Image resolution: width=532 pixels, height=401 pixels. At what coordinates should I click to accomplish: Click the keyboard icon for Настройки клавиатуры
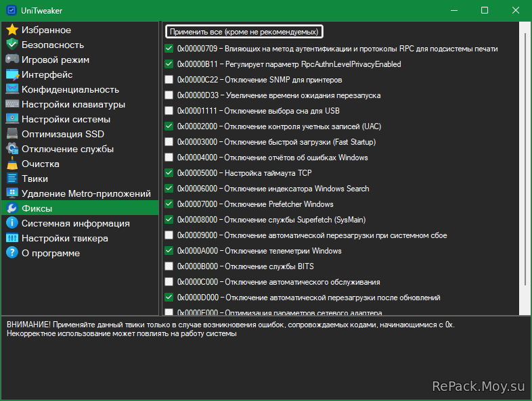12,104
